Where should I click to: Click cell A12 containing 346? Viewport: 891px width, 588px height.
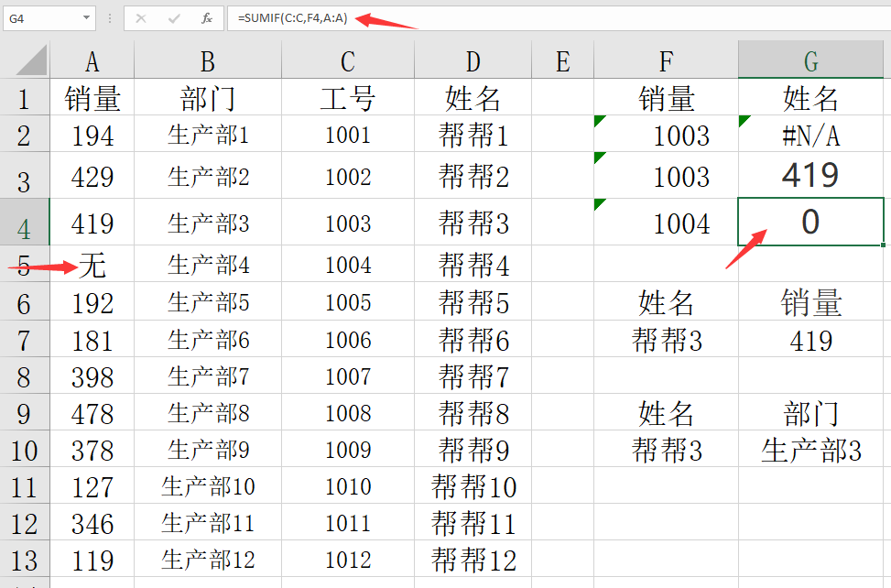(x=92, y=522)
